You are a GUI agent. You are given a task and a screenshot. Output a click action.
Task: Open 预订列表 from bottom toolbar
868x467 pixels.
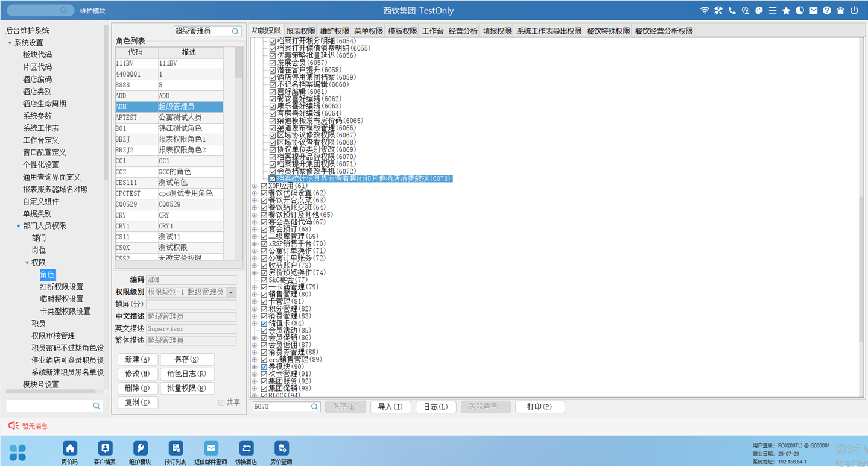click(x=176, y=449)
